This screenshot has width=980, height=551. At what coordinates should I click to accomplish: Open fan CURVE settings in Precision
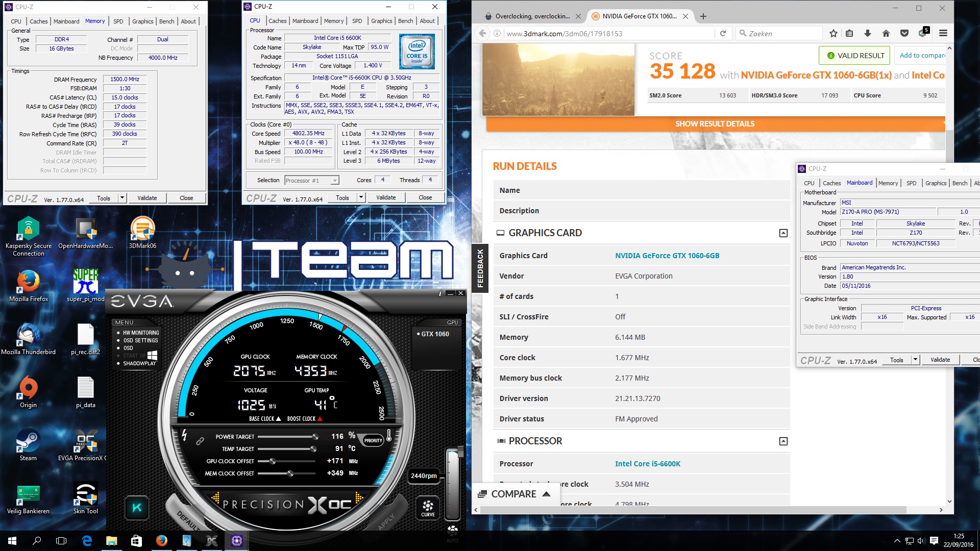click(x=428, y=508)
